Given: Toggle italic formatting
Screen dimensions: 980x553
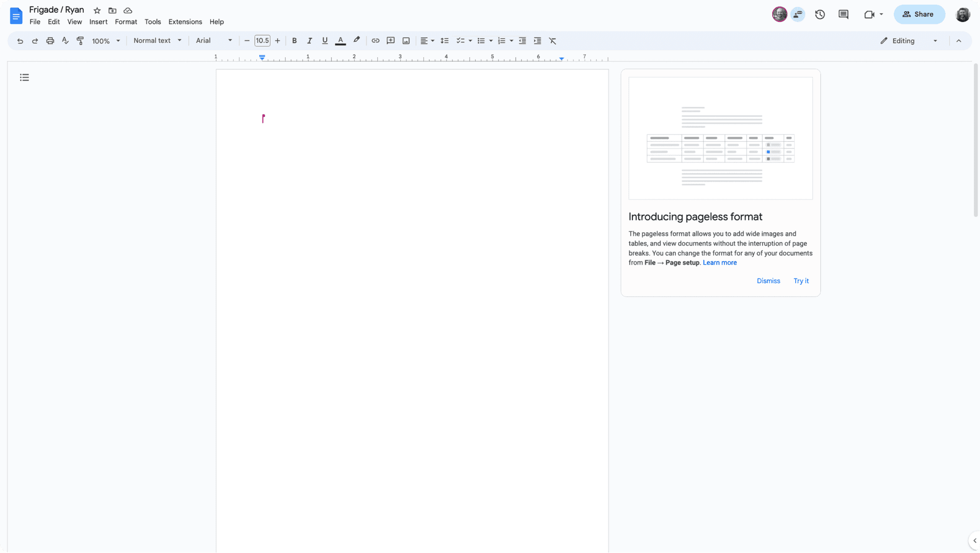Looking at the screenshot, I should (x=309, y=41).
